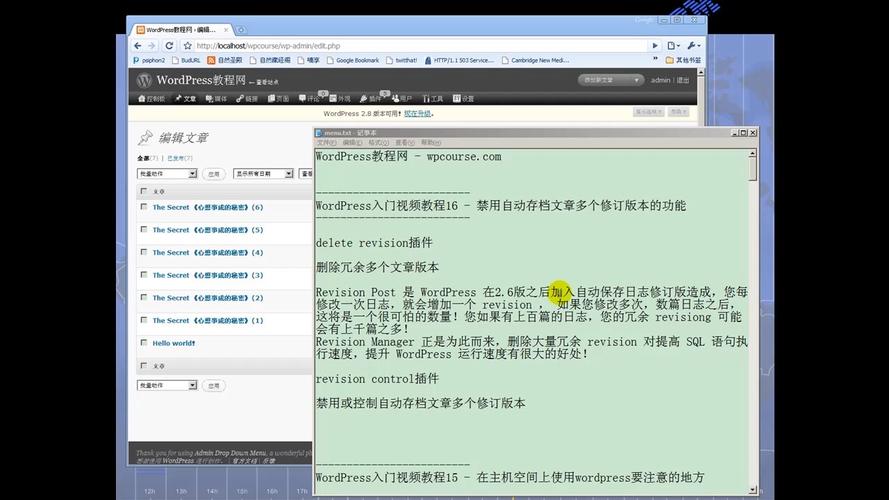
Task: Show more bookmarks with the chevron
Action: [x=655, y=60]
